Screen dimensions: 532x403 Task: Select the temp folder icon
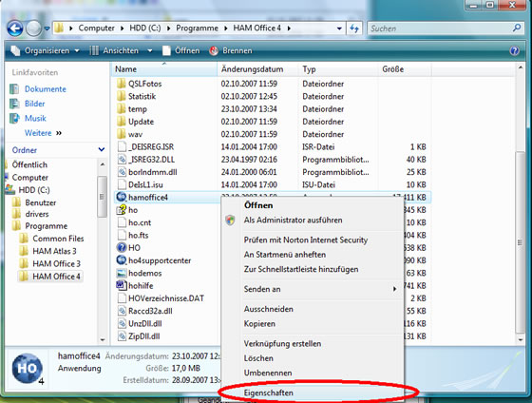pos(122,108)
